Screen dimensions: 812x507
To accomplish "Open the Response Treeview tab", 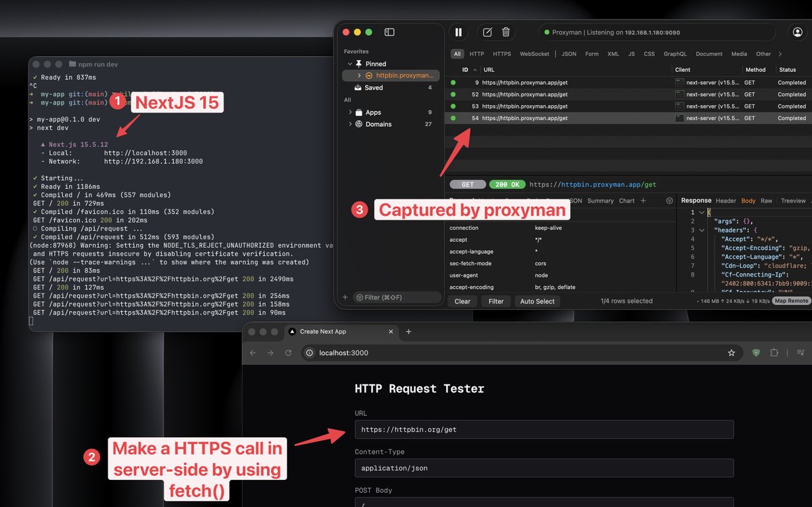I will (x=793, y=201).
